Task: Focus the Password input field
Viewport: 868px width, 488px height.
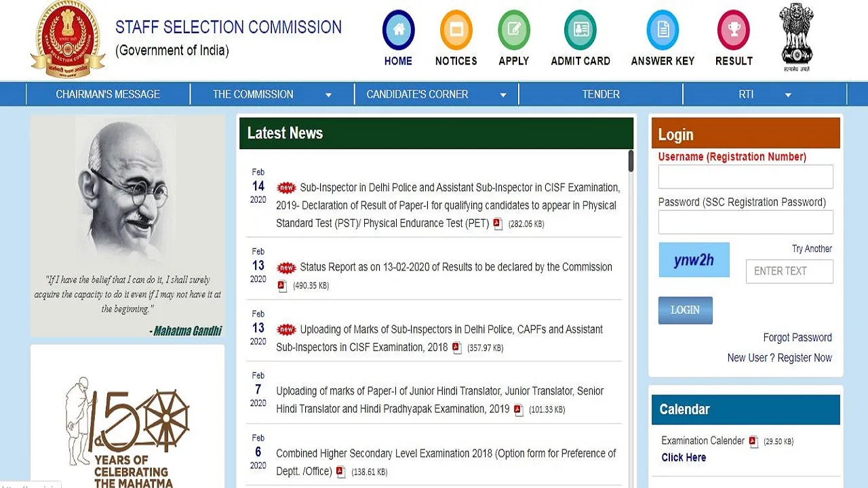Action: click(x=745, y=222)
